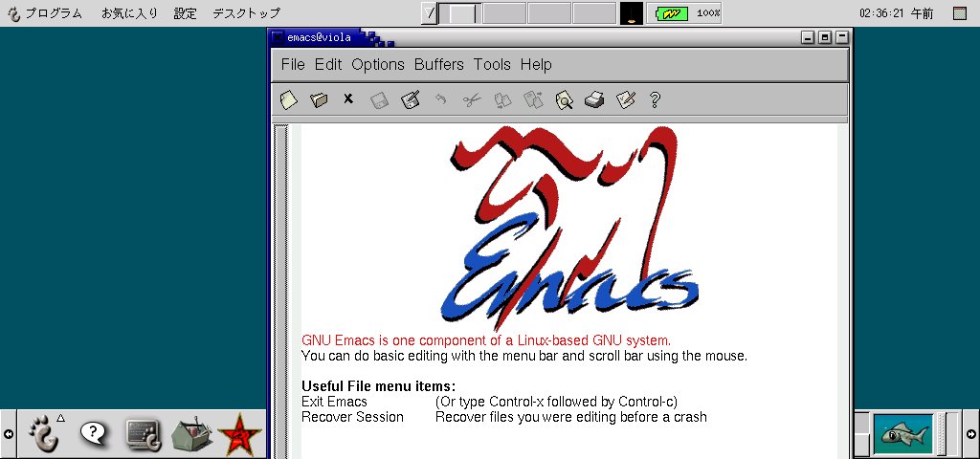Open the プログラム menu on top panel
Image resolution: width=980 pixels, height=459 pixels.
click(x=45, y=13)
